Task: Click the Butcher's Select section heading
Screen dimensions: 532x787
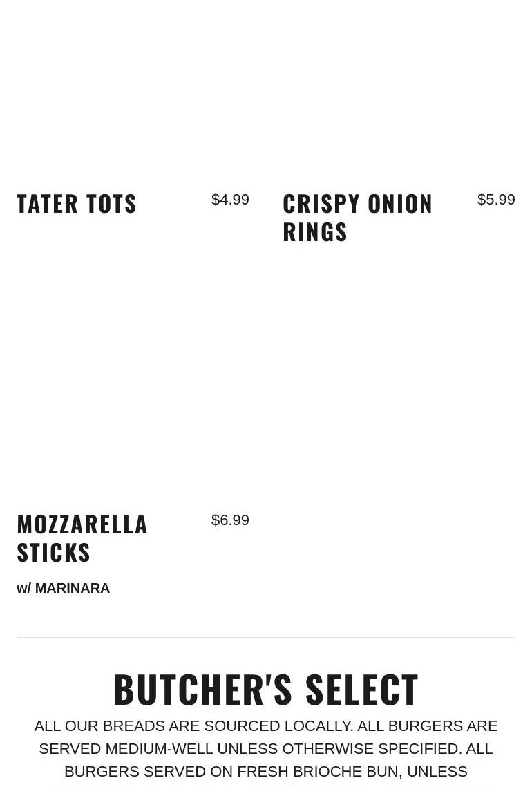Action: 266,689
